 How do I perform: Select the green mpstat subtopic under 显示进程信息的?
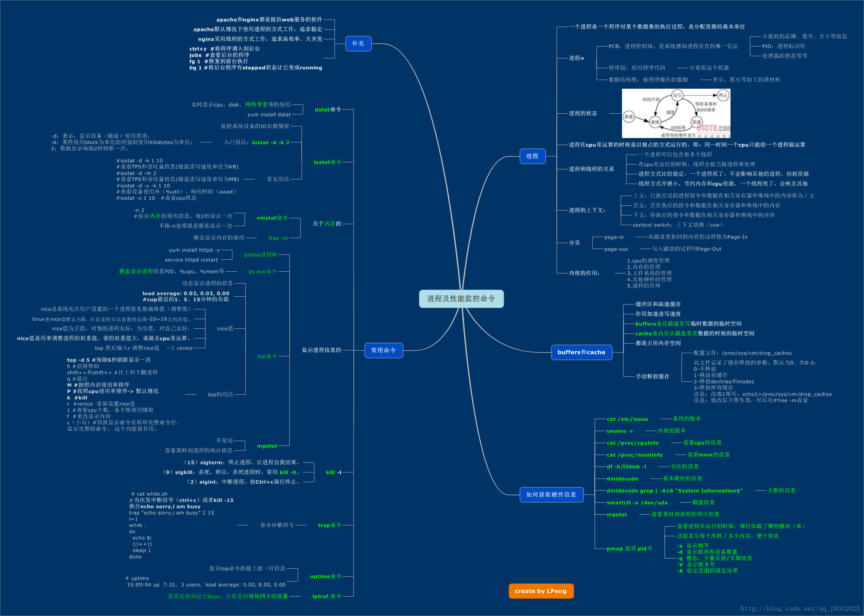267,446
